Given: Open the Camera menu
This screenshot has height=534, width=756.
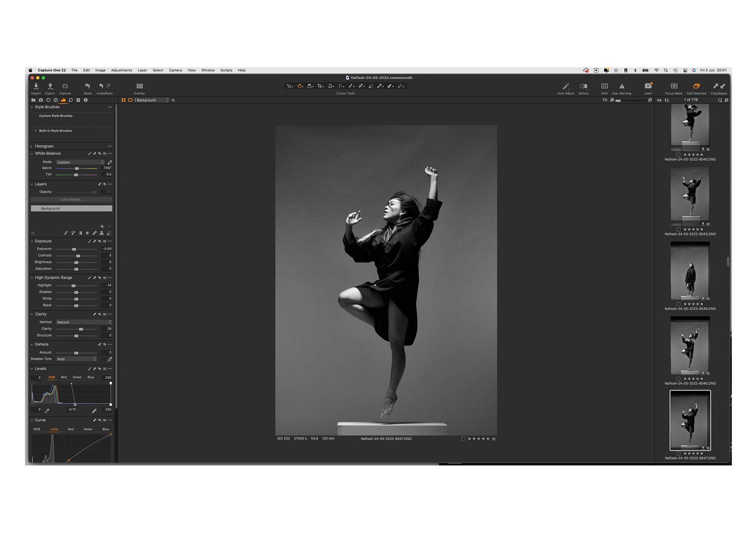Looking at the screenshot, I should (175, 70).
